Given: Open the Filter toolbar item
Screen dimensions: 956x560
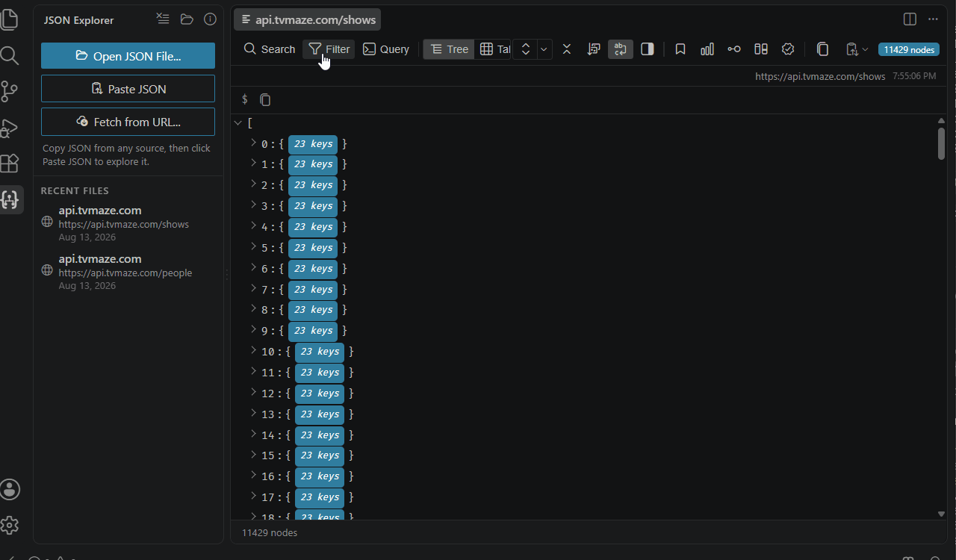Looking at the screenshot, I should point(329,49).
